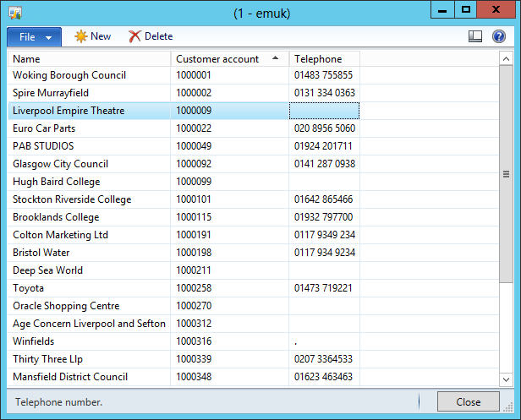Click telephone 01483 755855
This screenshot has height=420, width=521.
(x=323, y=75)
